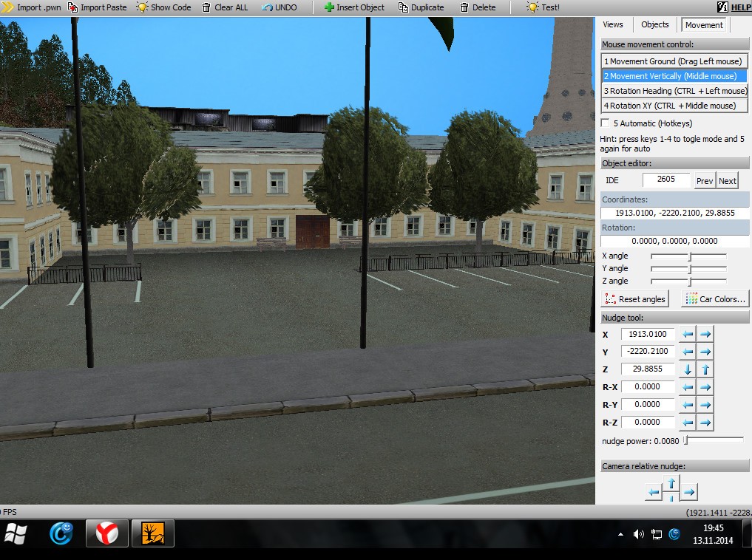Open the Car Colors... picker
Viewport: 752px width, 560px height.
[x=715, y=299]
